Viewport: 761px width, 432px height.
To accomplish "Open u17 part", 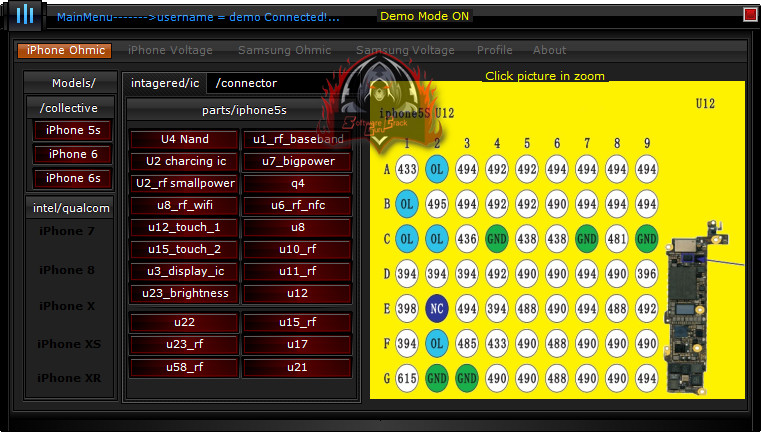I will (298, 344).
